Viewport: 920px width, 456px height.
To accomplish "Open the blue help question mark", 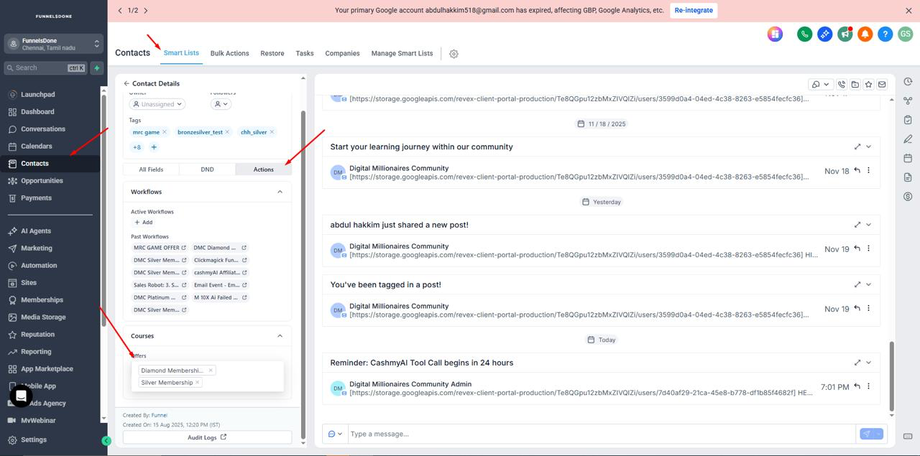I will coord(885,34).
